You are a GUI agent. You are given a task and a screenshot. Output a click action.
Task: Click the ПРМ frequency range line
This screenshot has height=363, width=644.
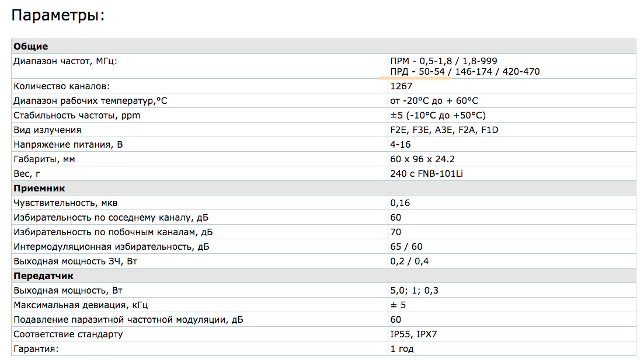[444, 61]
